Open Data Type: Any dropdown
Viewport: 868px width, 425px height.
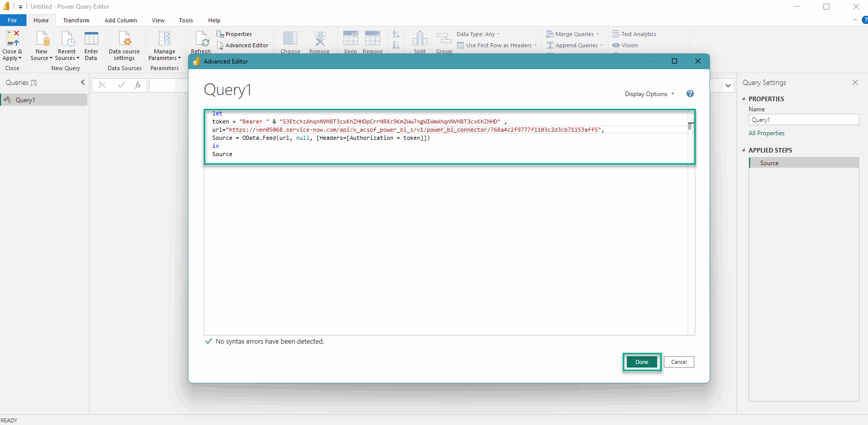pos(478,34)
